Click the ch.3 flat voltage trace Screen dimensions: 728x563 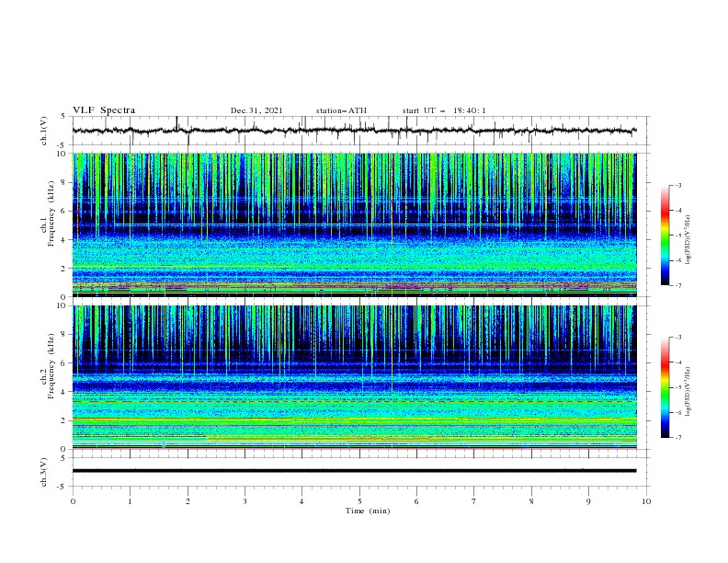(x=355, y=471)
